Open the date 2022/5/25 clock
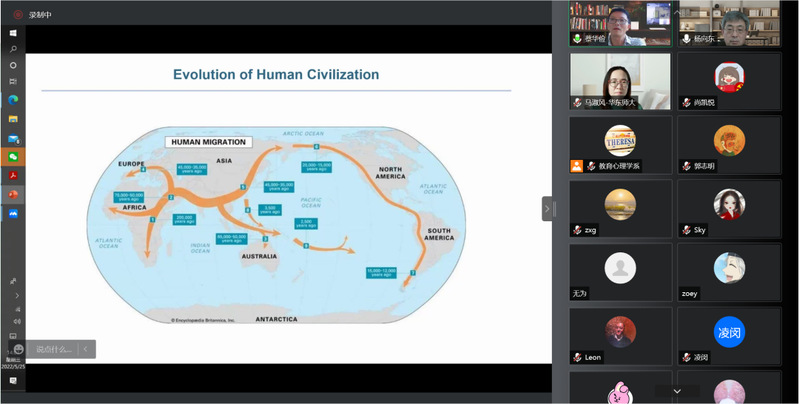Image resolution: width=799 pixels, height=404 pixels. (13, 366)
